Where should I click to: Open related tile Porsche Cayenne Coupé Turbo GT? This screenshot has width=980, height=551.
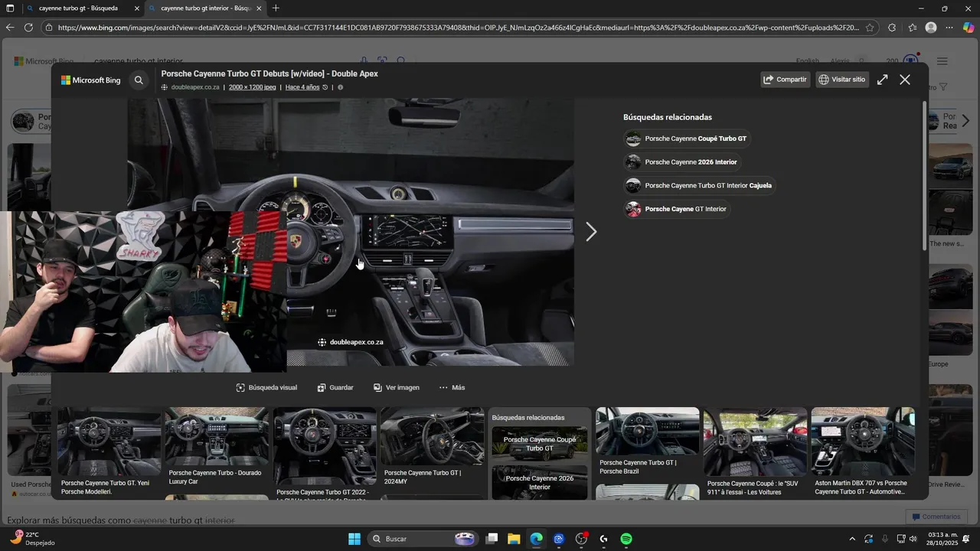click(x=540, y=444)
